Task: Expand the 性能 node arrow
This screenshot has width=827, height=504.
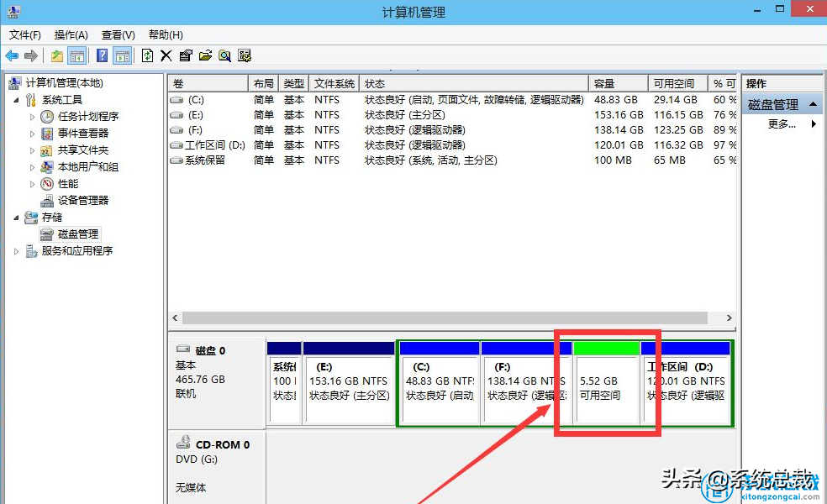Action: pos(32,184)
